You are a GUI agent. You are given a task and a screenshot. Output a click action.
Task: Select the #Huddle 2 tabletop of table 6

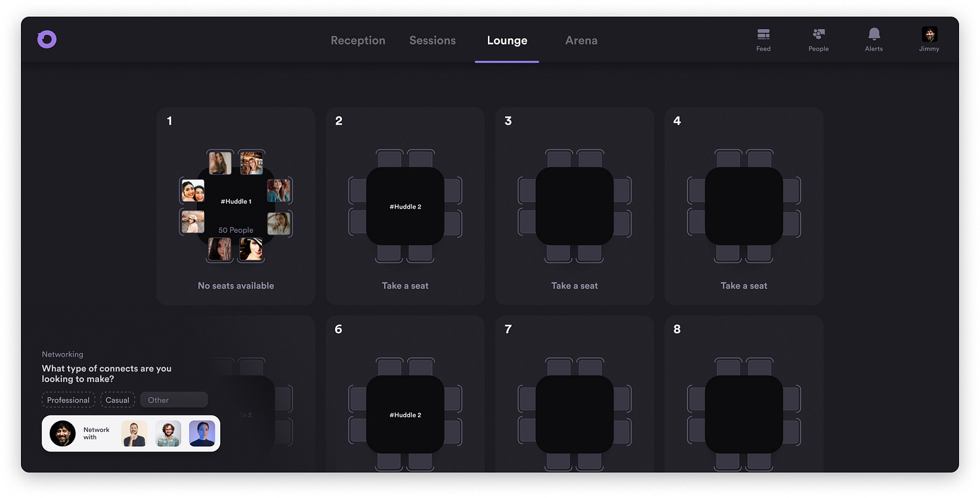pyautogui.click(x=405, y=415)
